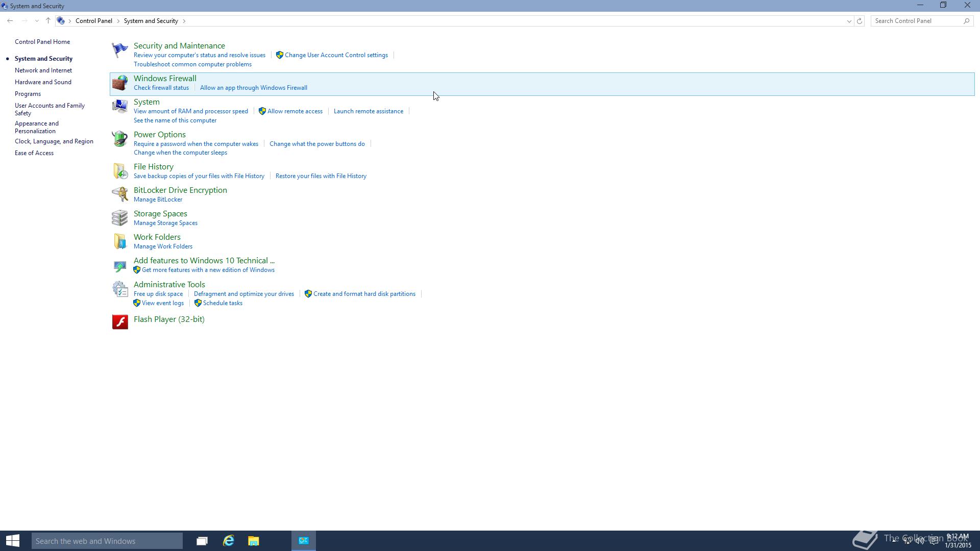Open the notifications tray icon

(x=934, y=541)
